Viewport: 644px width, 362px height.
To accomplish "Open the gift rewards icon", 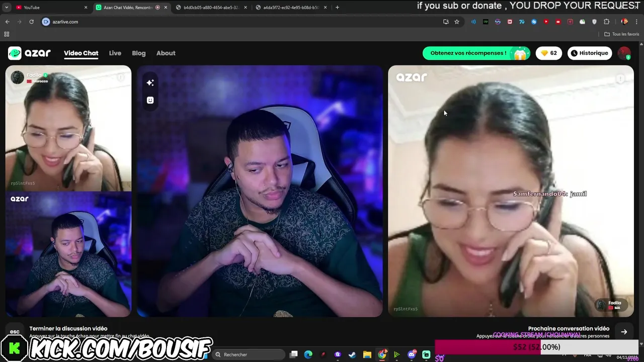I will point(520,53).
